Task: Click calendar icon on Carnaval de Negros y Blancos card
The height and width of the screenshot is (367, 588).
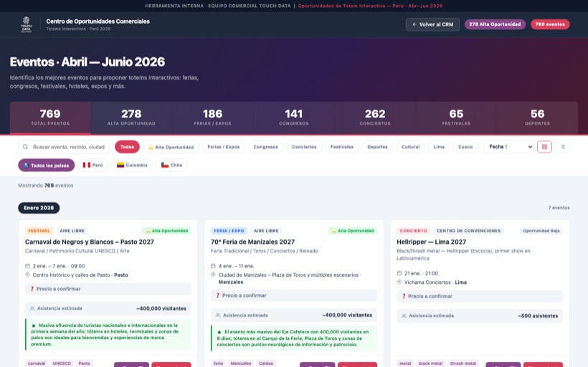Action: pyautogui.click(x=27, y=266)
